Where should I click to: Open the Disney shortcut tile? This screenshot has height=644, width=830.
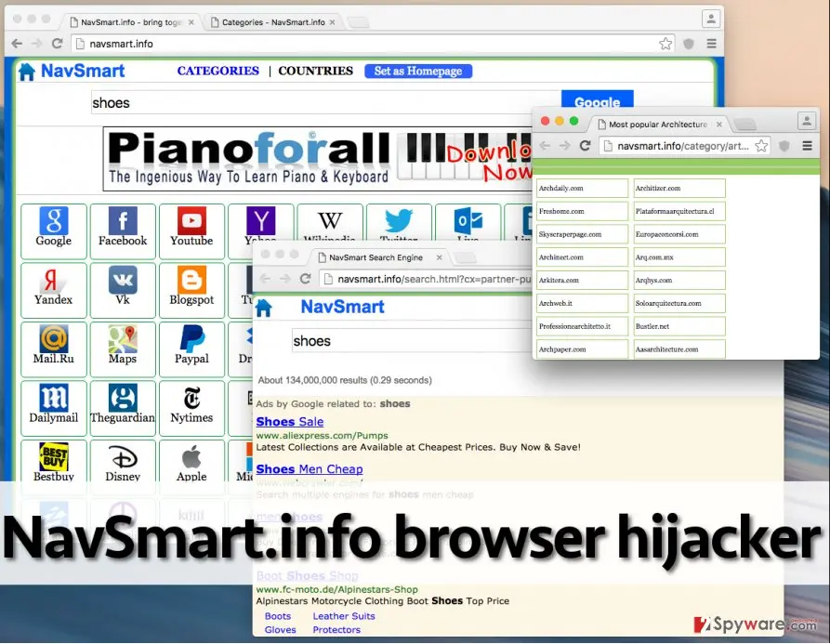[123, 461]
